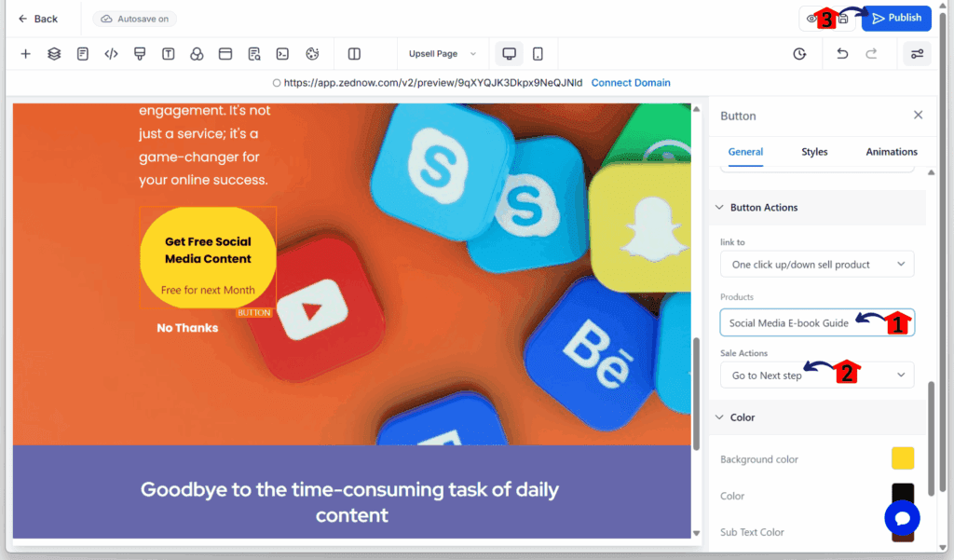This screenshot has height=560, width=954.
Task: Open the document page icon in toolbar
Action: point(83,53)
